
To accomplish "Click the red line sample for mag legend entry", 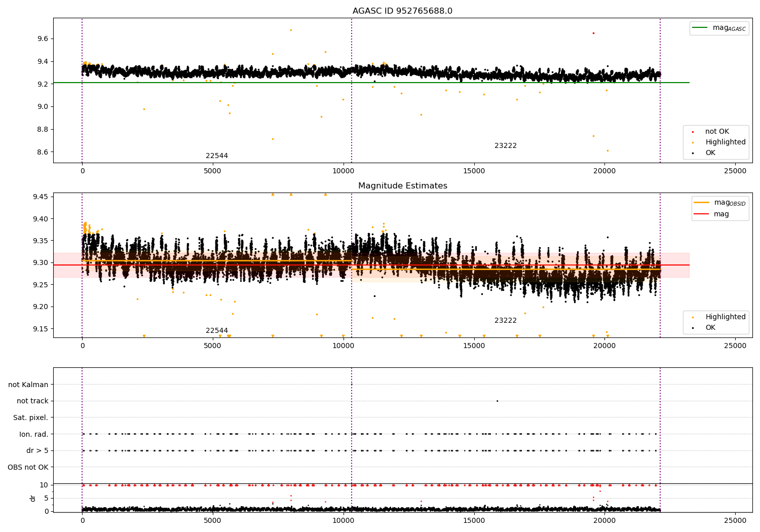I will pyautogui.click(x=702, y=214).
